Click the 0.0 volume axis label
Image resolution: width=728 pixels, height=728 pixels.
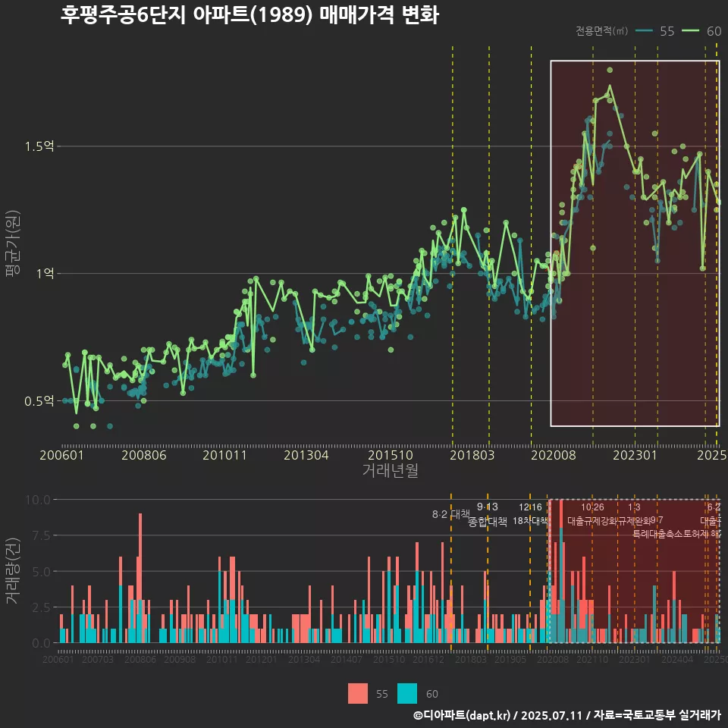42,644
